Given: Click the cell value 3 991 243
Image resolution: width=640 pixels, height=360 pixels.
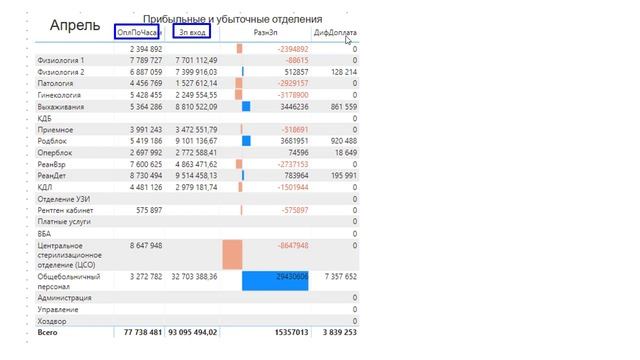Looking at the screenshot, I should (146, 130).
